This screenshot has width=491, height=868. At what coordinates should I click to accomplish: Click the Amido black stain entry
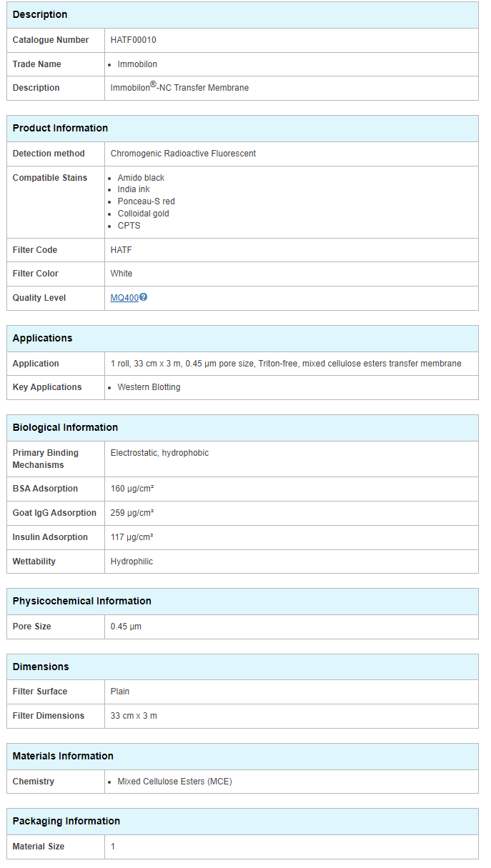pos(141,178)
